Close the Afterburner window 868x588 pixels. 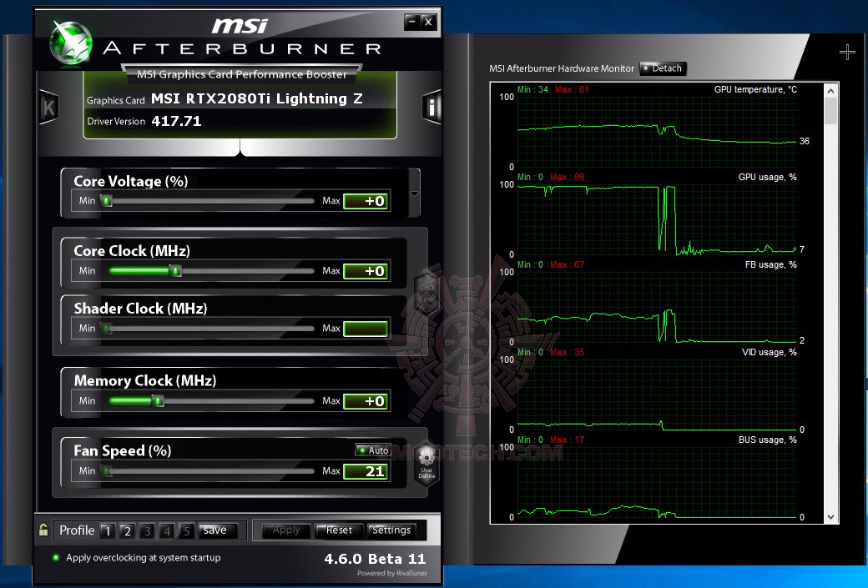coord(428,23)
